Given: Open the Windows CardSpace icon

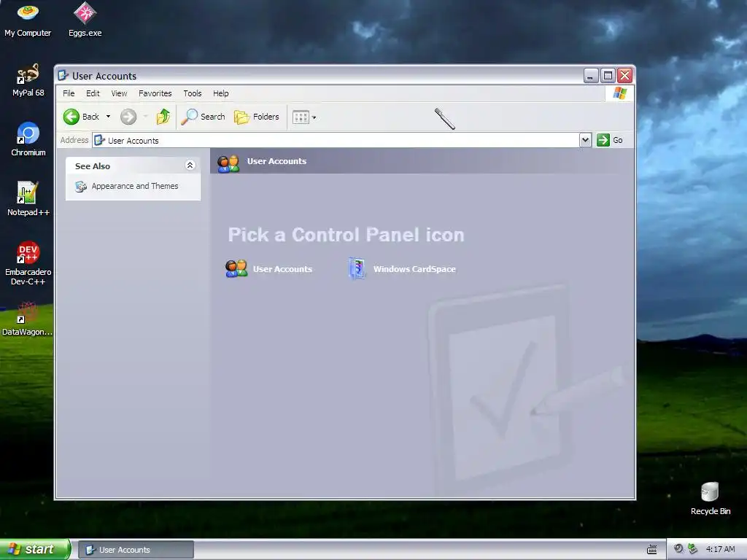Looking at the screenshot, I should tap(357, 268).
